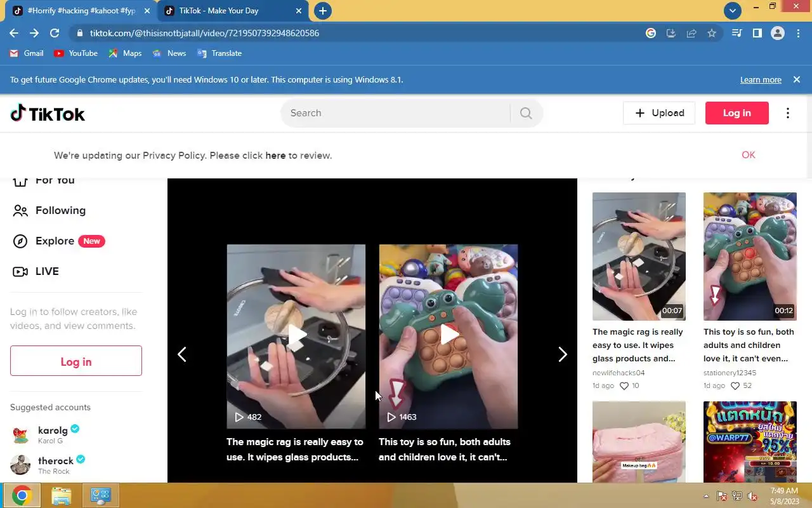
Task: Open karolg suggested account
Action: [46, 434]
